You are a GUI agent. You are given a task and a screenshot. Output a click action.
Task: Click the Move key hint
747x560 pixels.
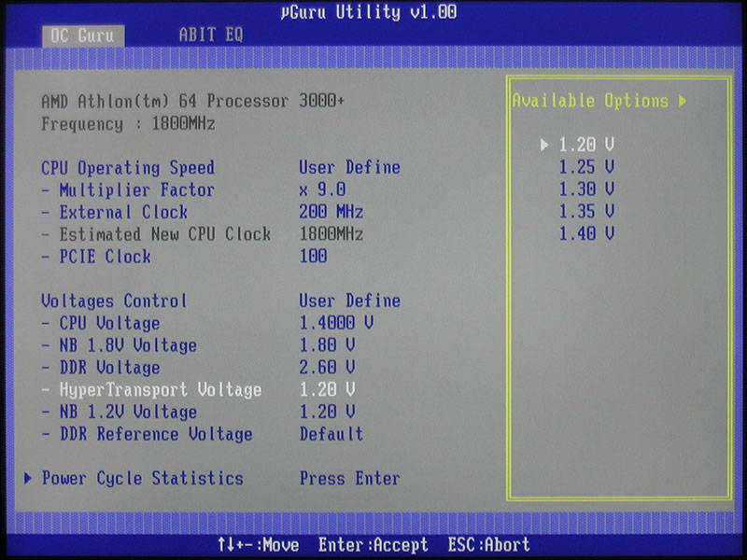(258, 545)
